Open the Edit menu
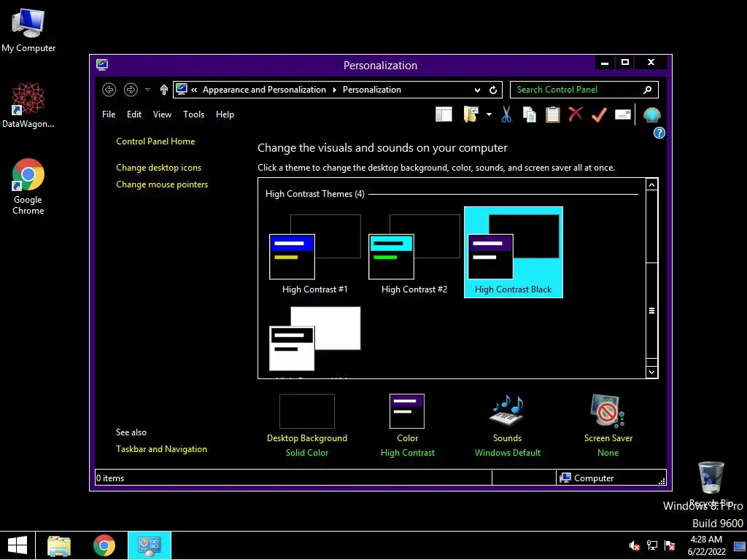 (134, 114)
